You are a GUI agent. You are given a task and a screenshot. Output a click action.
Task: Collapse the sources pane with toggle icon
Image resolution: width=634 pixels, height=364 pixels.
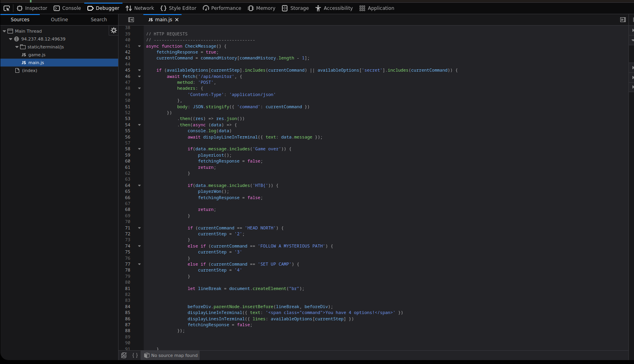(131, 20)
